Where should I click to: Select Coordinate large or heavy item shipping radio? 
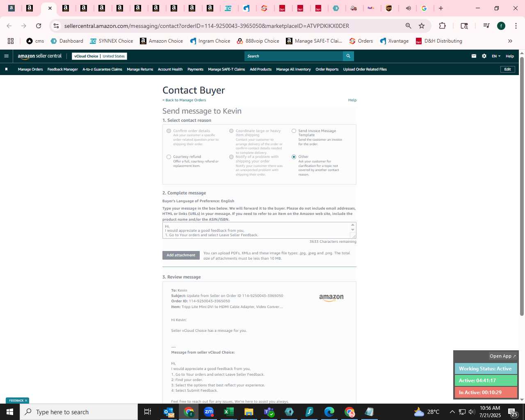pos(231,131)
